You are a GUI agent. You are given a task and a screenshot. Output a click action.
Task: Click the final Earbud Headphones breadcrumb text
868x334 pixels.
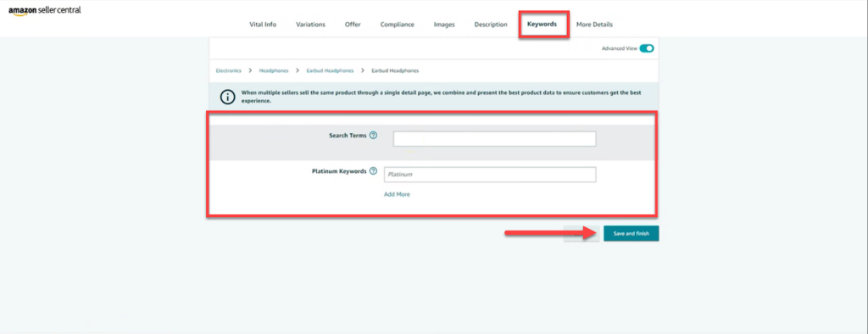coord(395,71)
